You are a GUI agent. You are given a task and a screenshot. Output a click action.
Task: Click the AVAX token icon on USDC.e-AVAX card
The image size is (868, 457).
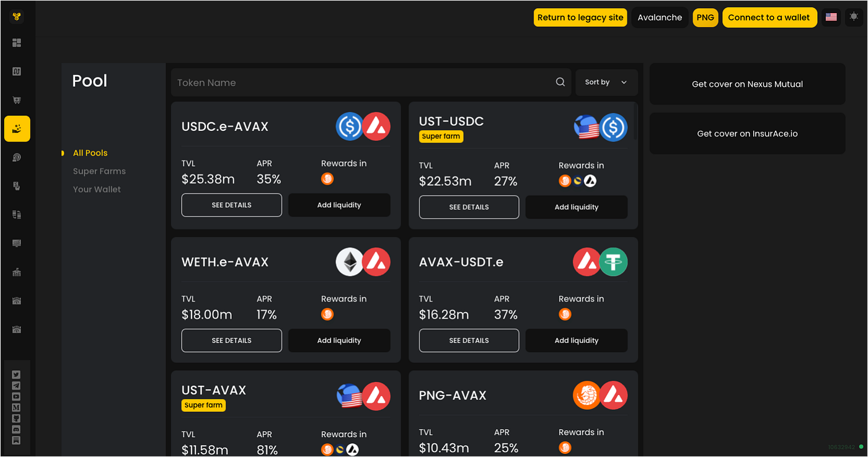point(376,126)
